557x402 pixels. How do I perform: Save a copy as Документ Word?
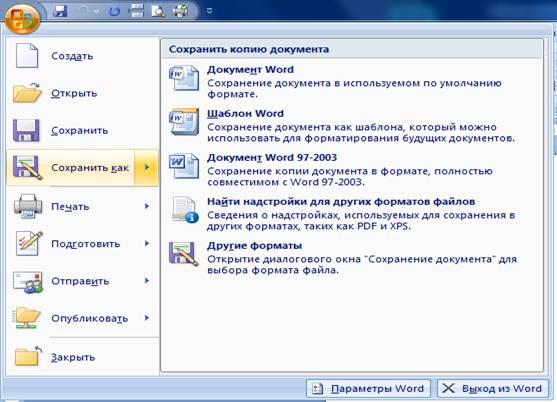[x=352, y=82]
